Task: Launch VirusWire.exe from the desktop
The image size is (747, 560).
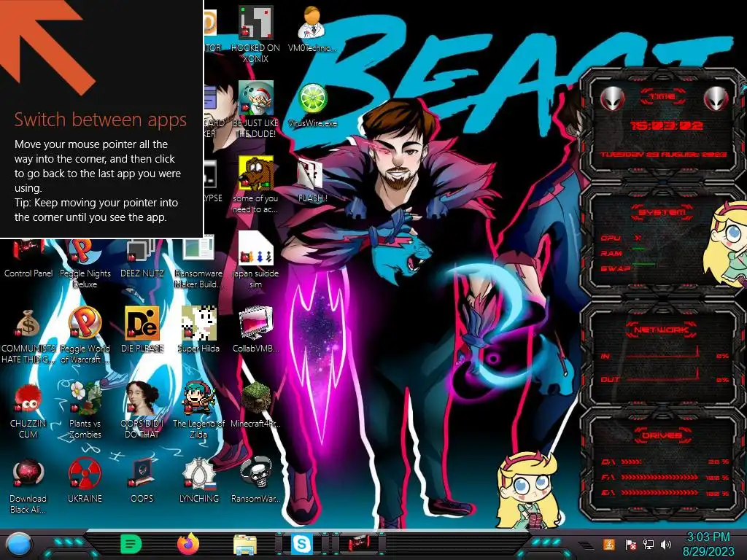Action: point(312,104)
